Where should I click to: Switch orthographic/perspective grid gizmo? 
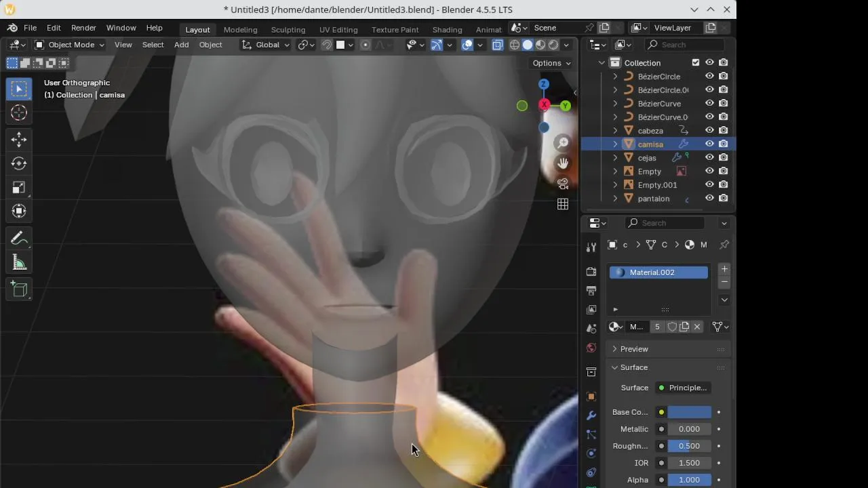[563, 204]
